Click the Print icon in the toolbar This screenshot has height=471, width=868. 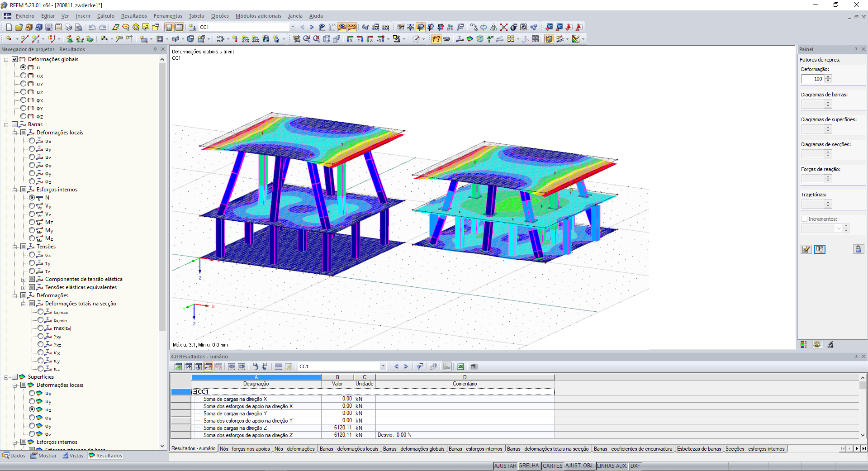[69, 27]
